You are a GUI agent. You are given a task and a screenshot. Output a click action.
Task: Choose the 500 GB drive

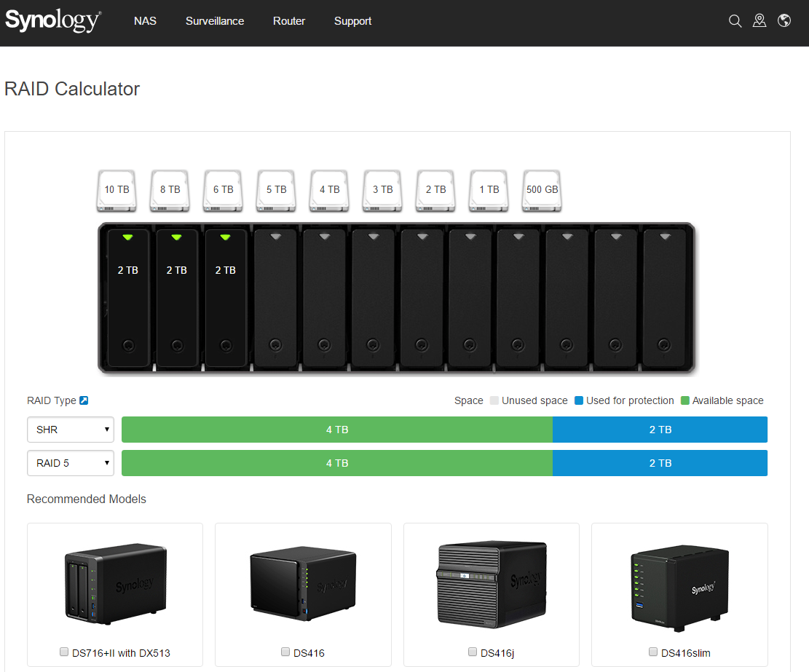(x=541, y=190)
